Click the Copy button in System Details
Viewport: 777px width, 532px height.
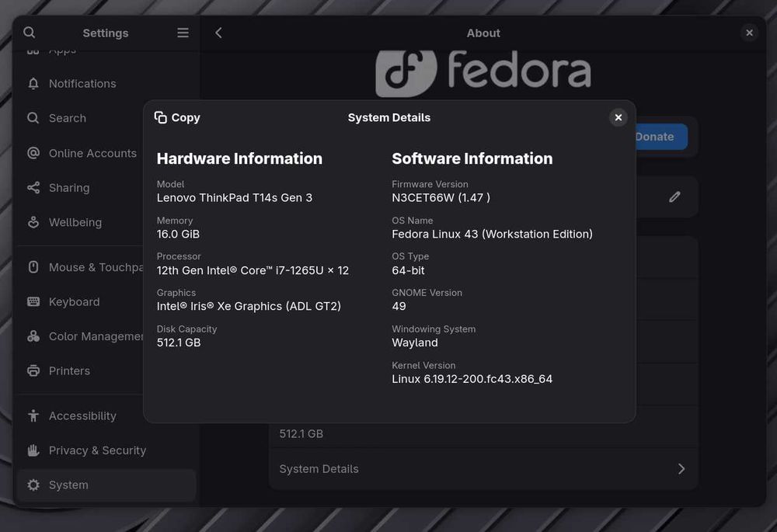(x=177, y=117)
